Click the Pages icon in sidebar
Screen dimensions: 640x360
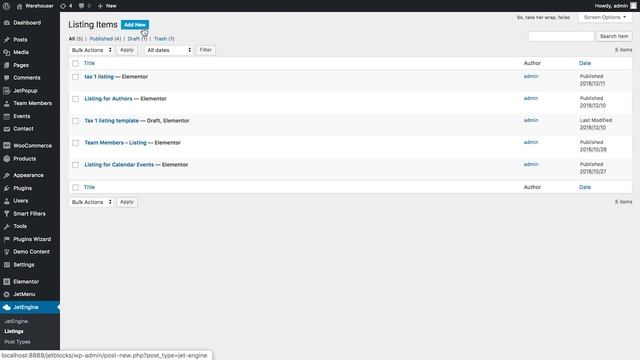(7, 65)
